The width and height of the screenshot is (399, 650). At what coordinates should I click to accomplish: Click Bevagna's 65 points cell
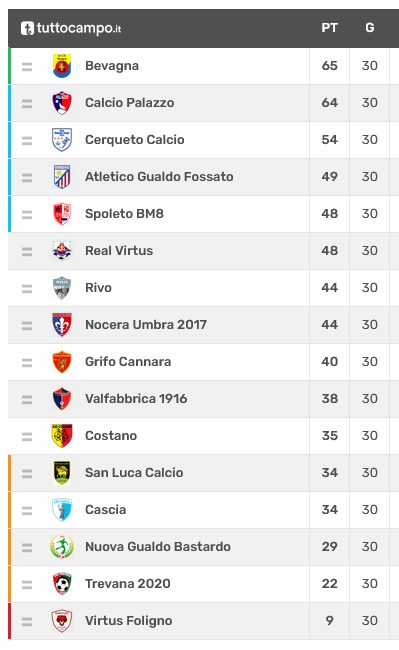(329, 66)
